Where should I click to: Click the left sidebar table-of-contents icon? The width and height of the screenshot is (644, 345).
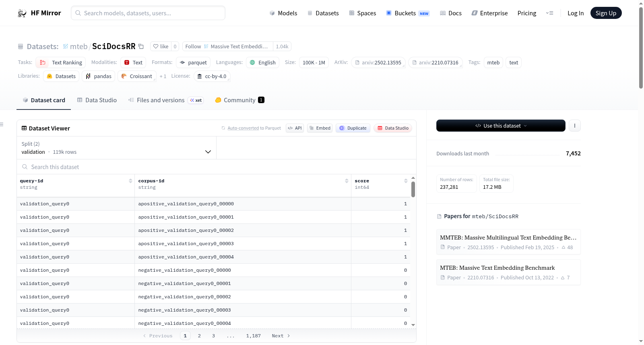click(2, 124)
